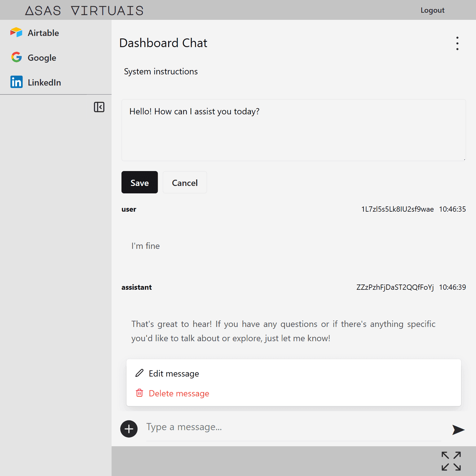Select the user message "I'm fine"

[146, 246]
